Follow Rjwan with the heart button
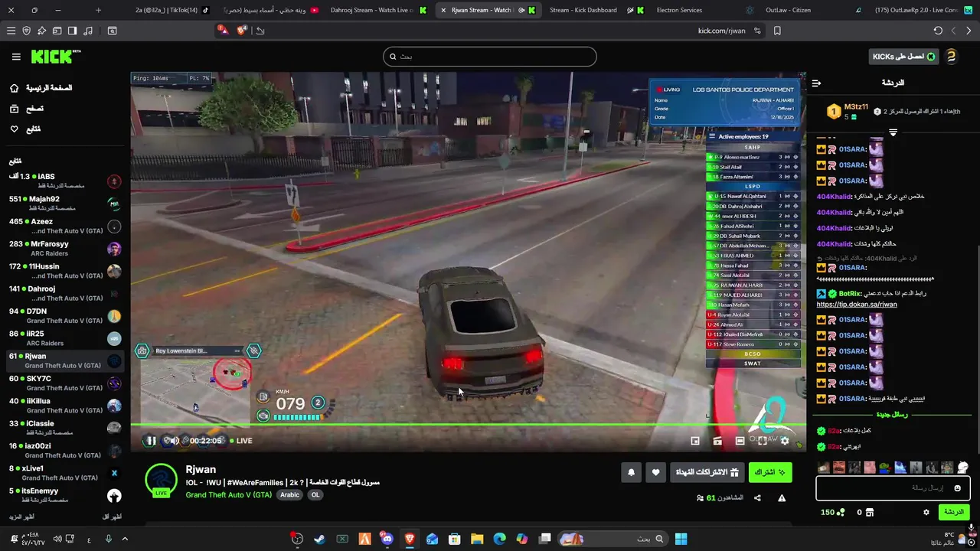This screenshot has width=980, height=551. pyautogui.click(x=655, y=472)
